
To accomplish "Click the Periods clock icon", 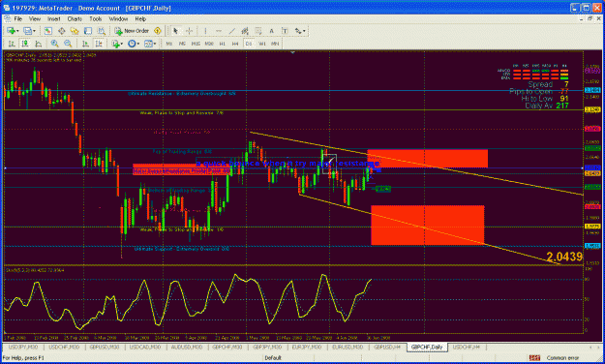I will point(132,44).
